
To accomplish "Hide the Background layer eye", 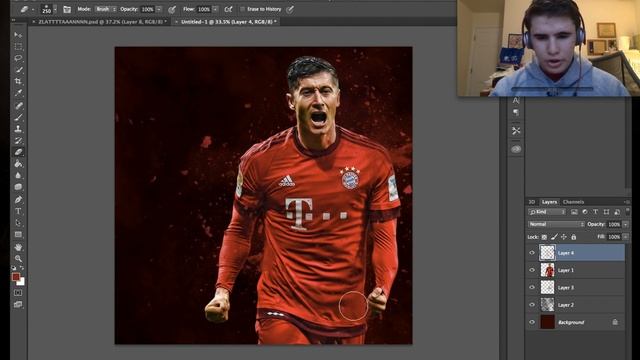I will (x=532, y=322).
